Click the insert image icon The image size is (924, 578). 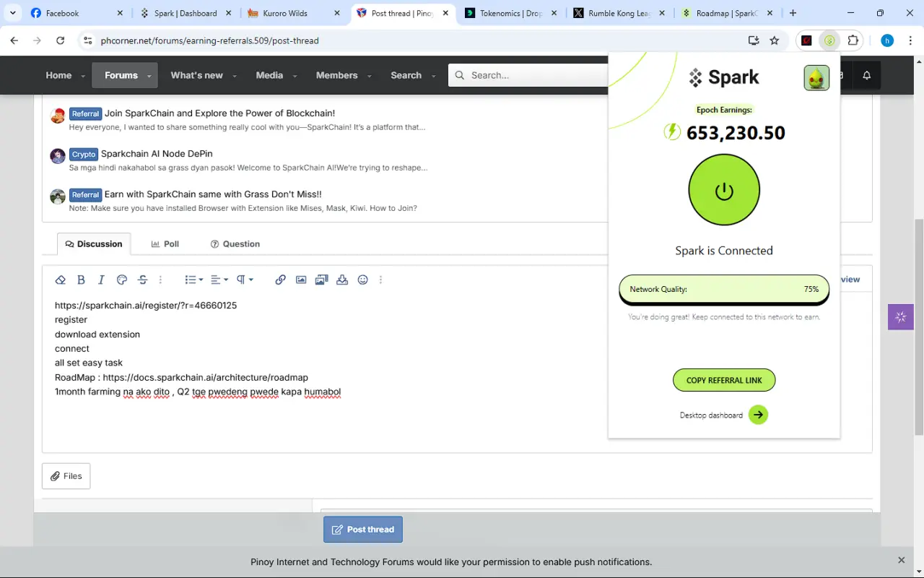tap(301, 280)
